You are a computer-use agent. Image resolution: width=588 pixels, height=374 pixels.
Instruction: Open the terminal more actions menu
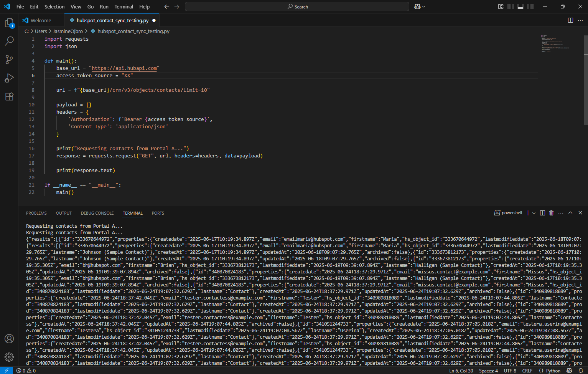[560, 212]
